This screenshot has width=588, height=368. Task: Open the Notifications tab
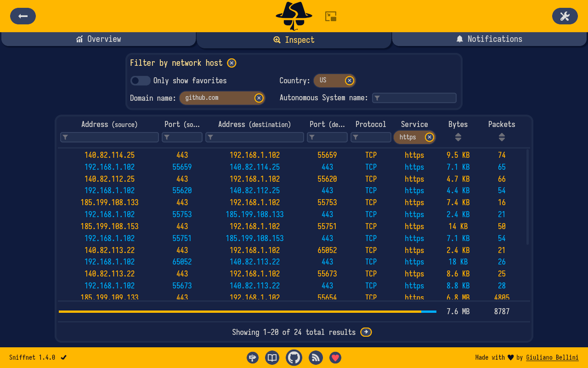[489, 39]
